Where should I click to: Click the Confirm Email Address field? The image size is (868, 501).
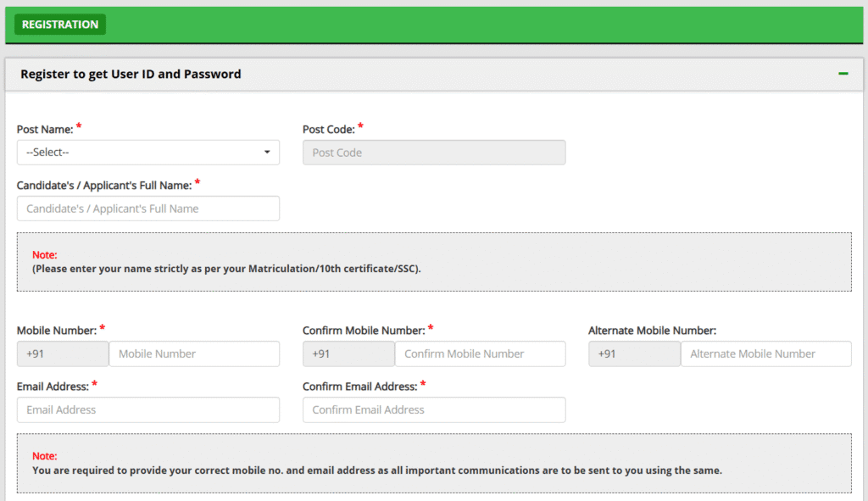434,409
